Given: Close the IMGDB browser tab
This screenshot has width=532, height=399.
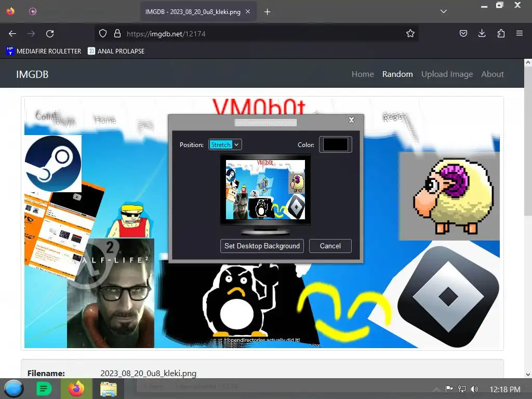Looking at the screenshot, I should [x=248, y=11].
